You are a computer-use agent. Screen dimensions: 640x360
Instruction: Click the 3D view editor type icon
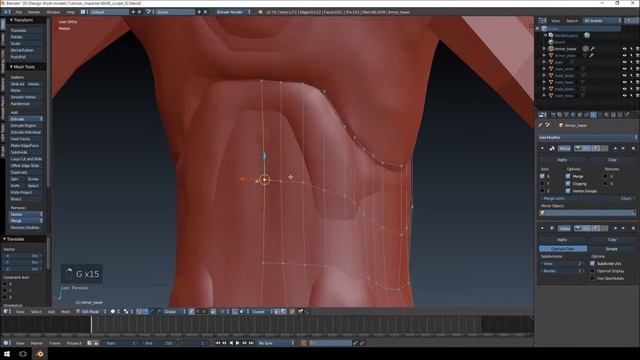6,311
